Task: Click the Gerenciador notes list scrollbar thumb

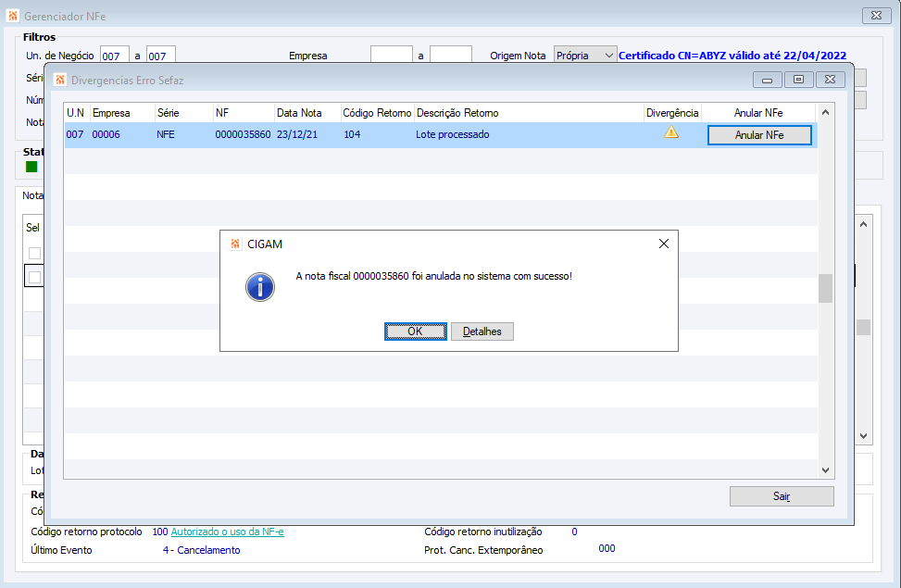Action: [863, 327]
